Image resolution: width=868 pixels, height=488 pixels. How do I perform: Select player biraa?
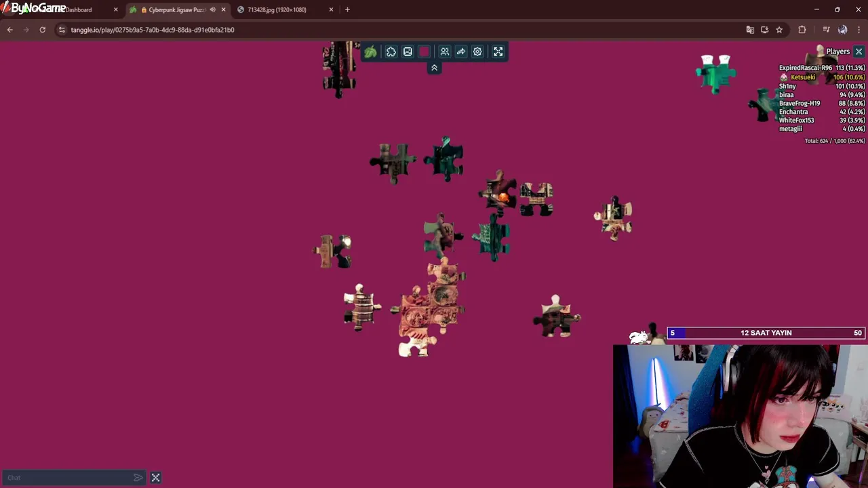pyautogui.click(x=822, y=95)
